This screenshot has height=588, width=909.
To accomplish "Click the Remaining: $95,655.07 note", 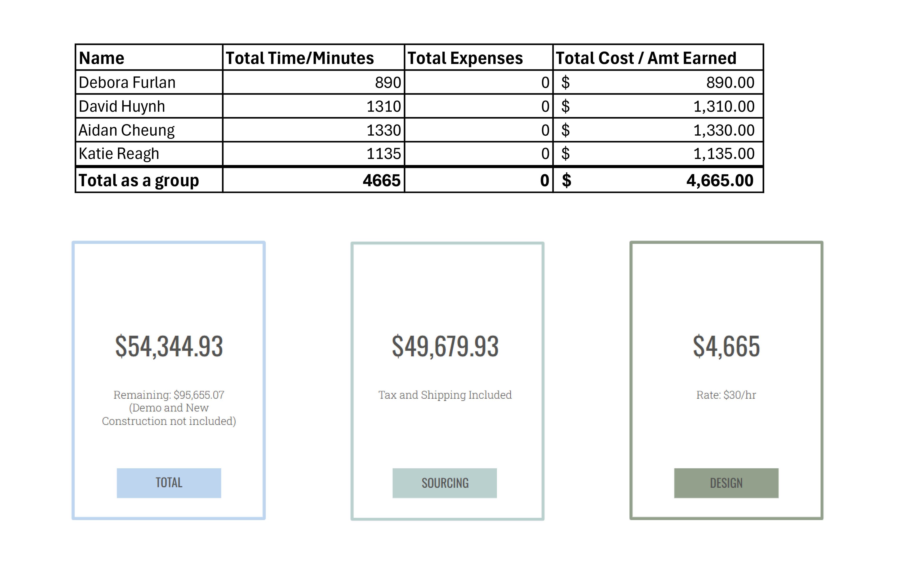I will [x=169, y=395].
